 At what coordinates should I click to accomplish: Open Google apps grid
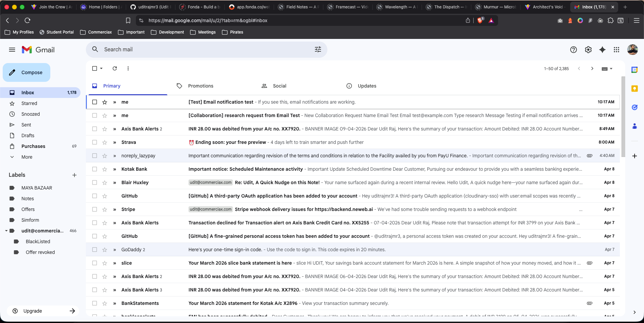(616, 50)
